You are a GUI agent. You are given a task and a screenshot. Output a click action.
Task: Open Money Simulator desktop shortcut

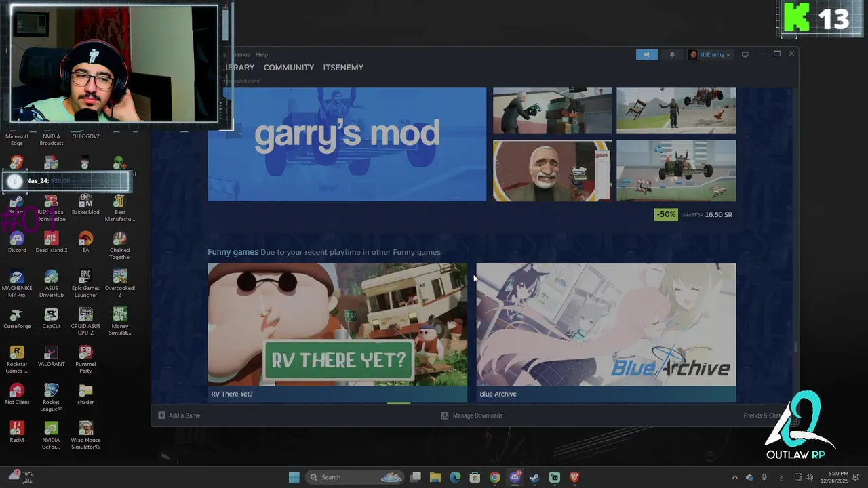click(x=119, y=321)
